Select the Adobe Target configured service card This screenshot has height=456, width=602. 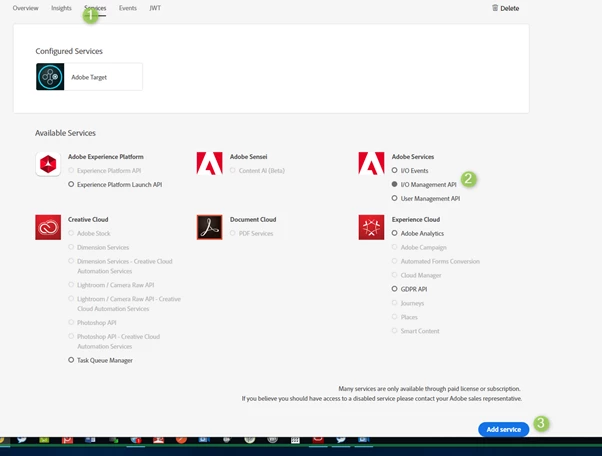click(89, 77)
